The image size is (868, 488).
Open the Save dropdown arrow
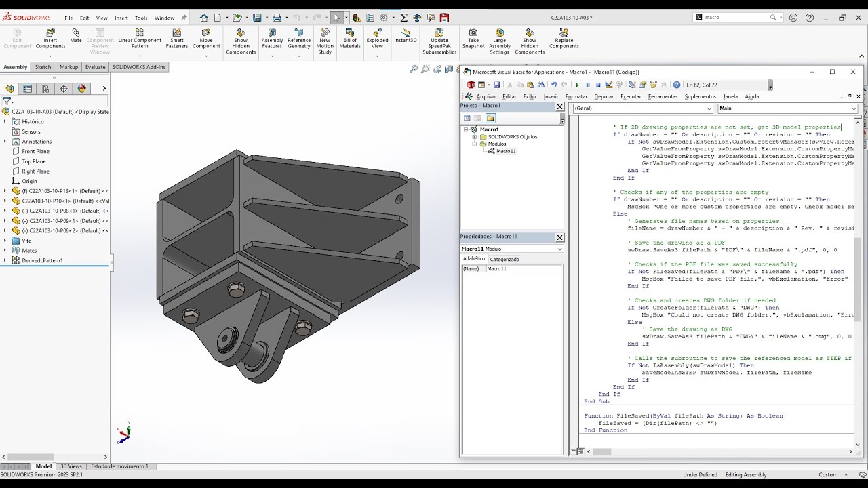pos(266,18)
